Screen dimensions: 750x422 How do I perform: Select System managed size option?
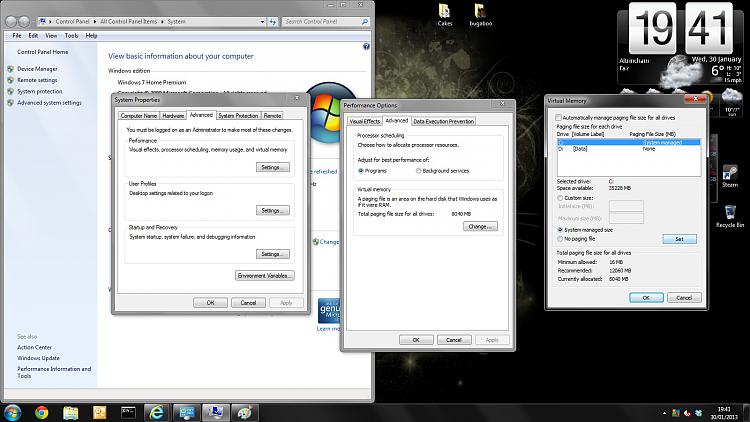point(560,230)
